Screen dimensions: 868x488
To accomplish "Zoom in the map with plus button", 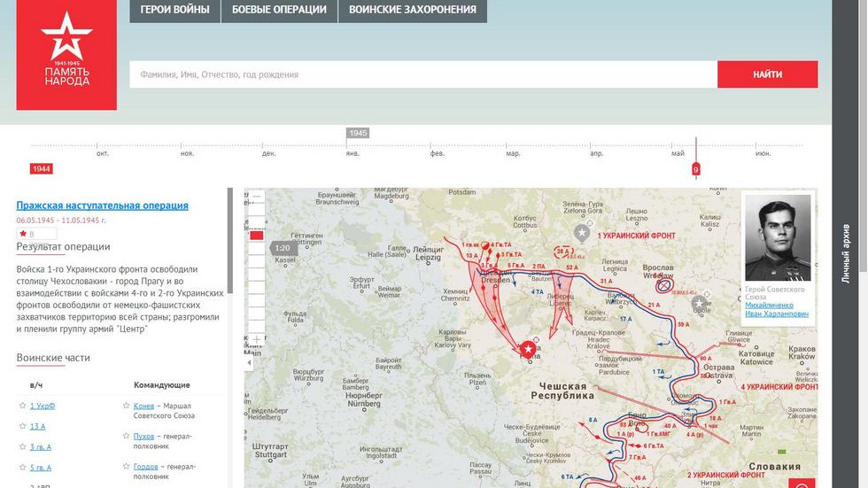I will 257,339.
